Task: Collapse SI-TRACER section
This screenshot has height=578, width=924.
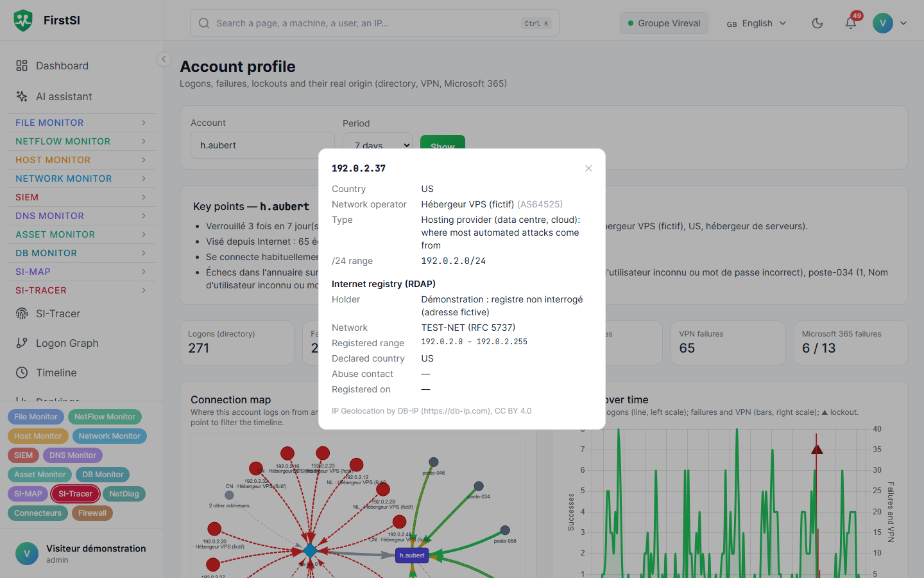Action: coord(81,290)
